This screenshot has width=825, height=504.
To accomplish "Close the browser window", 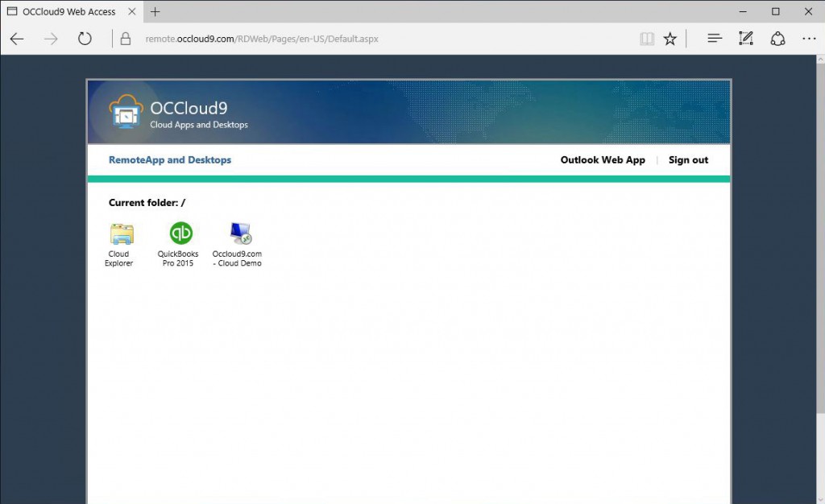I will [808, 11].
